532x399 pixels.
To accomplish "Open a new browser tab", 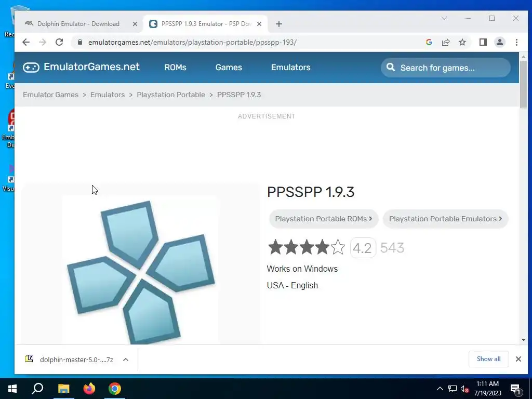I will point(279,24).
